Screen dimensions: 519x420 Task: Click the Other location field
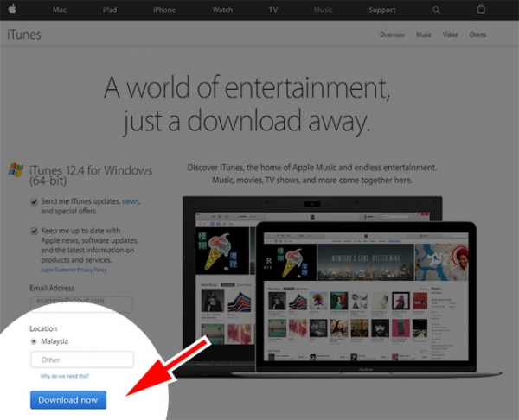pyautogui.click(x=82, y=360)
